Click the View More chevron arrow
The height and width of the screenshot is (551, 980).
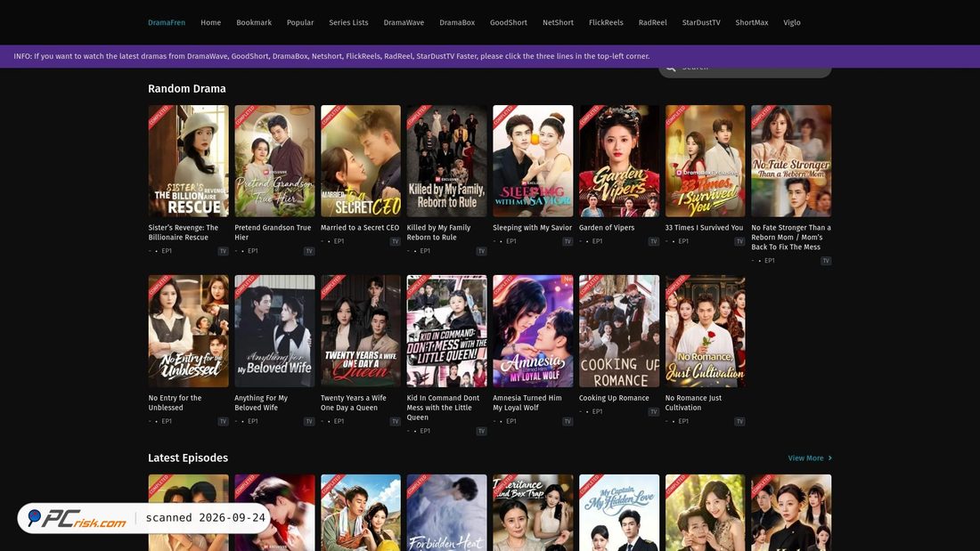[830, 458]
